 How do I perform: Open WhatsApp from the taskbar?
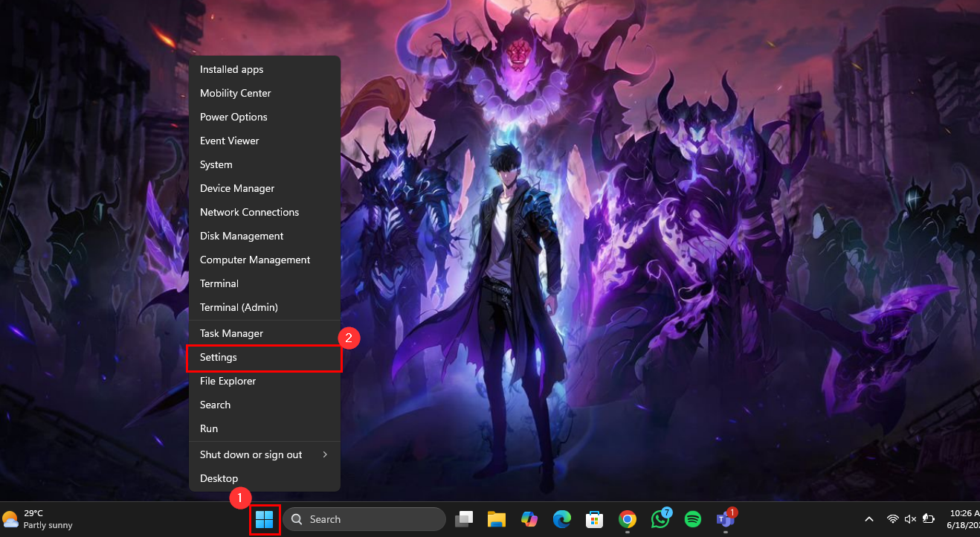click(x=660, y=519)
